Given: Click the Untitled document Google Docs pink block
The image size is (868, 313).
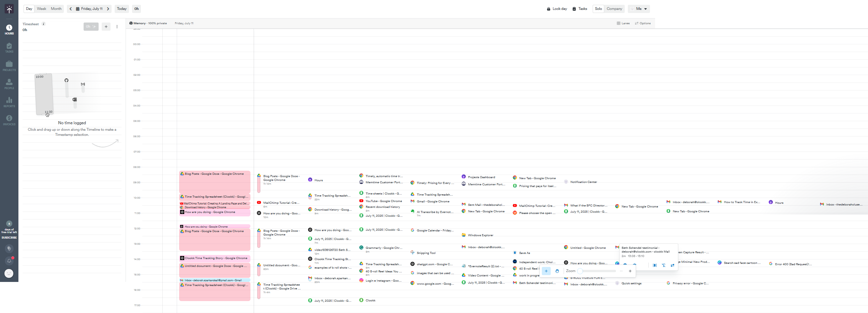Looking at the screenshot, I should (x=215, y=270).
